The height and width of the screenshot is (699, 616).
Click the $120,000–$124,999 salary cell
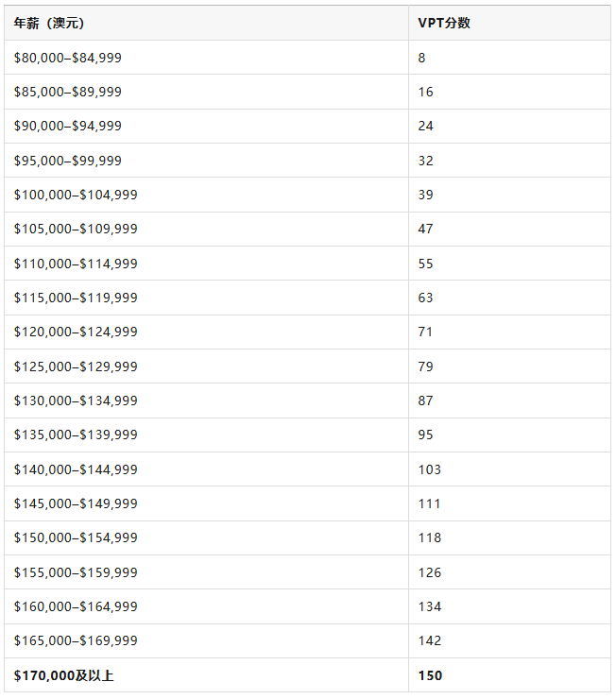(206, 332)
